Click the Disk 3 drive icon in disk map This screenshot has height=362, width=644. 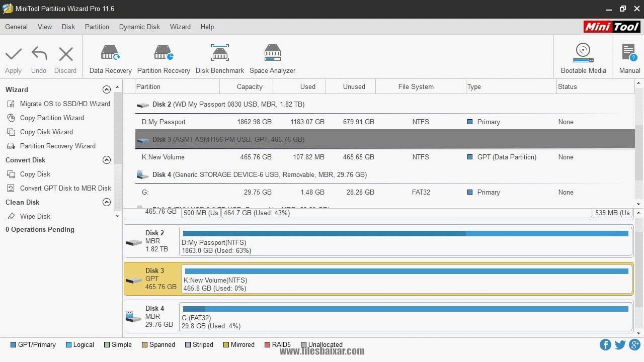(134, 280)
